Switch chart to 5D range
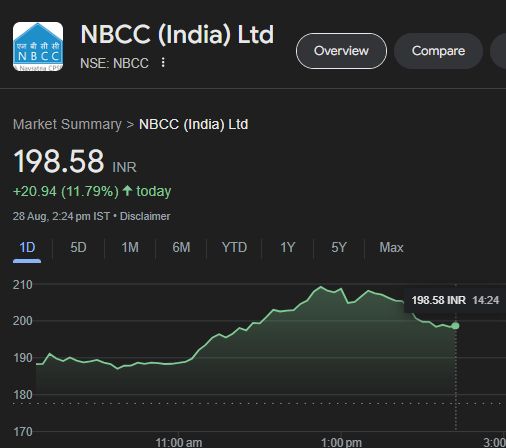This screenshot has width=506, height=448. click(78, 248)
